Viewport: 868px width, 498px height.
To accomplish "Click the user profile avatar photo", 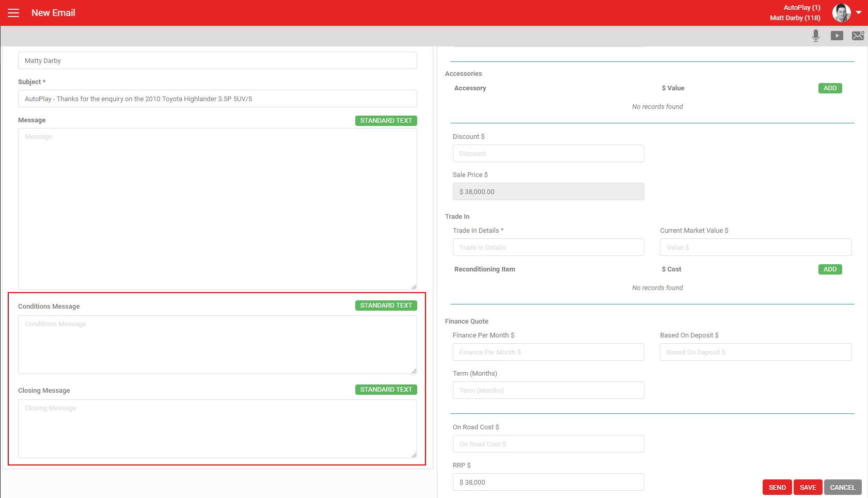I will (842, 13).
